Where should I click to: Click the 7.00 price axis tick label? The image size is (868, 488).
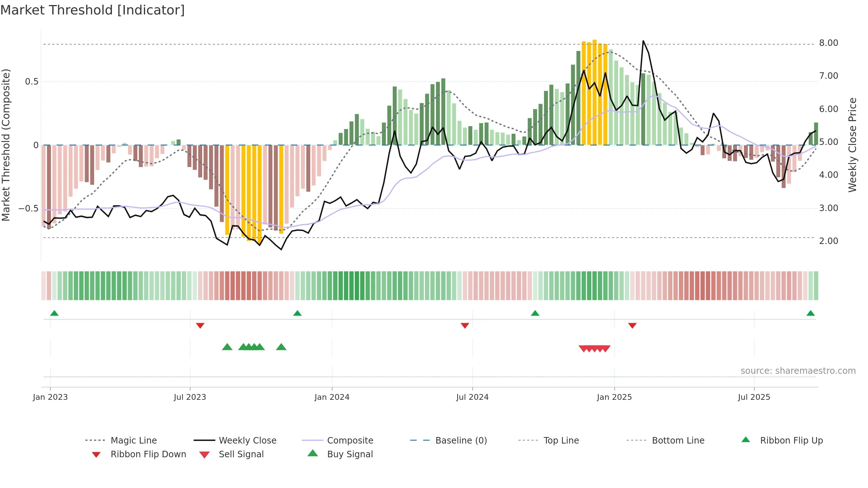pos(829,76)
